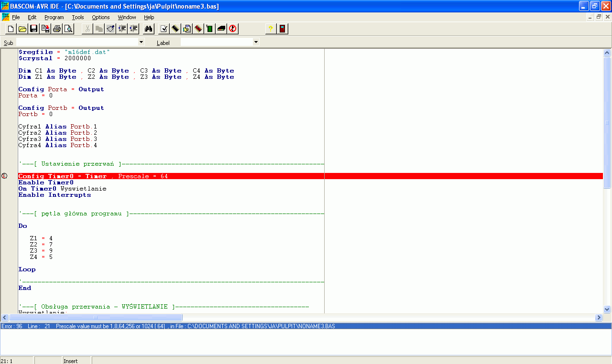Open the File menu
Screen dimensions: 612x364
click(16, 17)
